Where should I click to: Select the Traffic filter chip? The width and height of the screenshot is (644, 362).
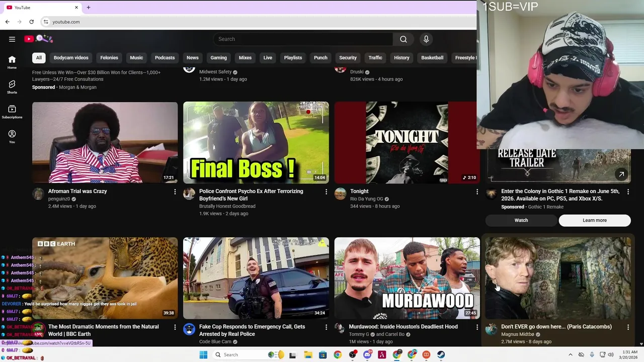click(375, 58)
